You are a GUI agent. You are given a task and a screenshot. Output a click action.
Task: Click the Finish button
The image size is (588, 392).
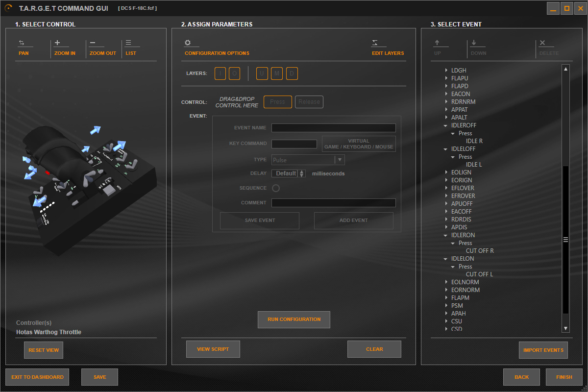(x=564, y=377)
